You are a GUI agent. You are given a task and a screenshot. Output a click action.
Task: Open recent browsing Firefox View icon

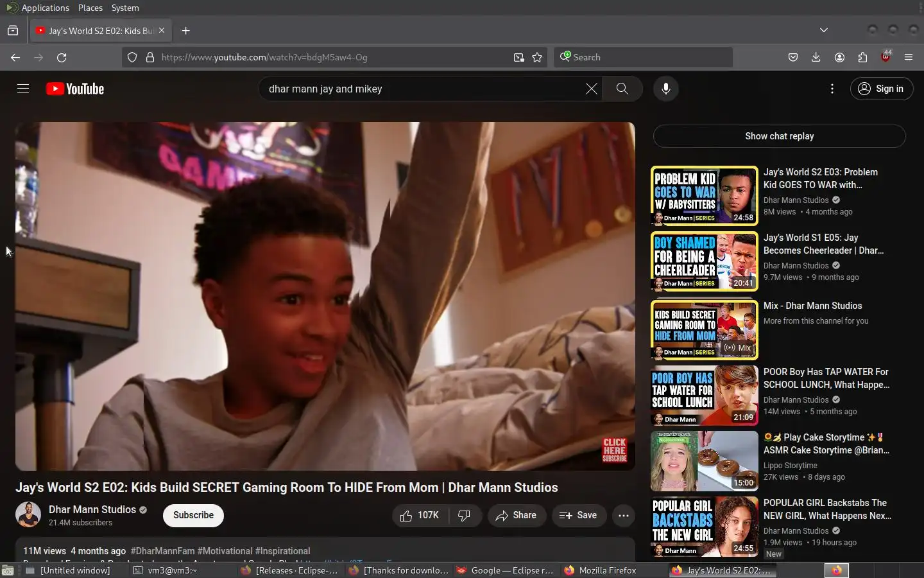tap(13, 30)
